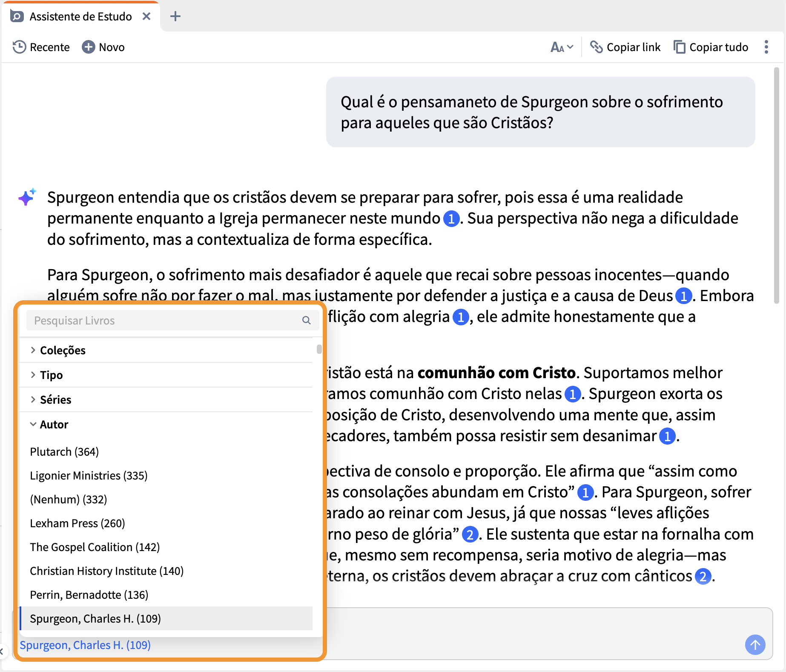Open the three-dot more options menu
This screenshot has width=786, height=672.
(766, 47)
